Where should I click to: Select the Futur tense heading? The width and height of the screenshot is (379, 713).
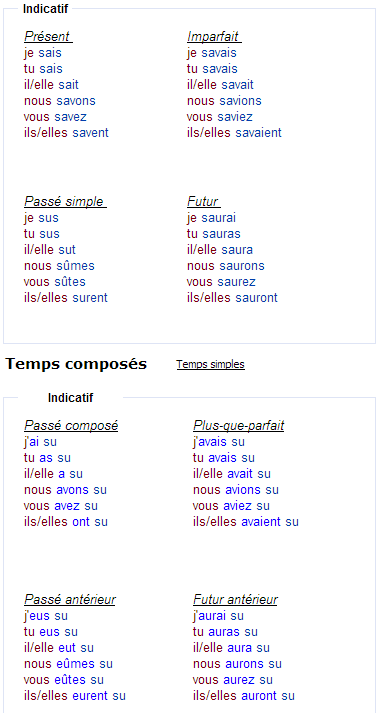[204, 201]
